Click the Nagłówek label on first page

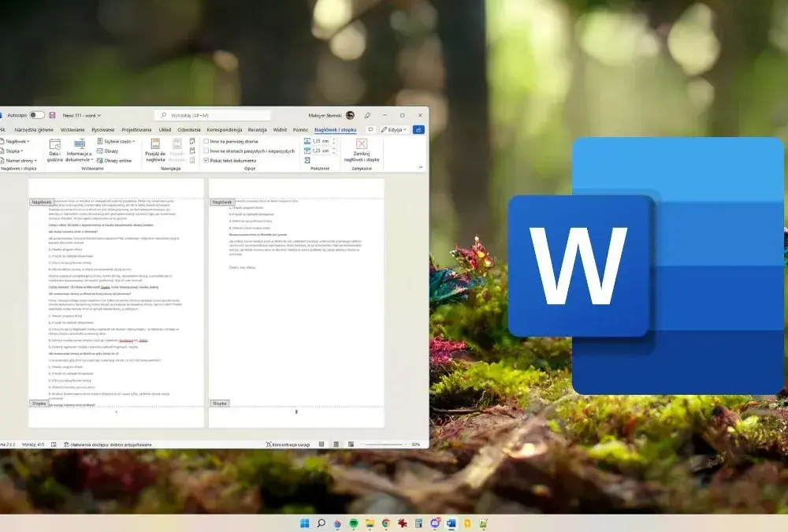pyautogui.click(x=41, y=202)
